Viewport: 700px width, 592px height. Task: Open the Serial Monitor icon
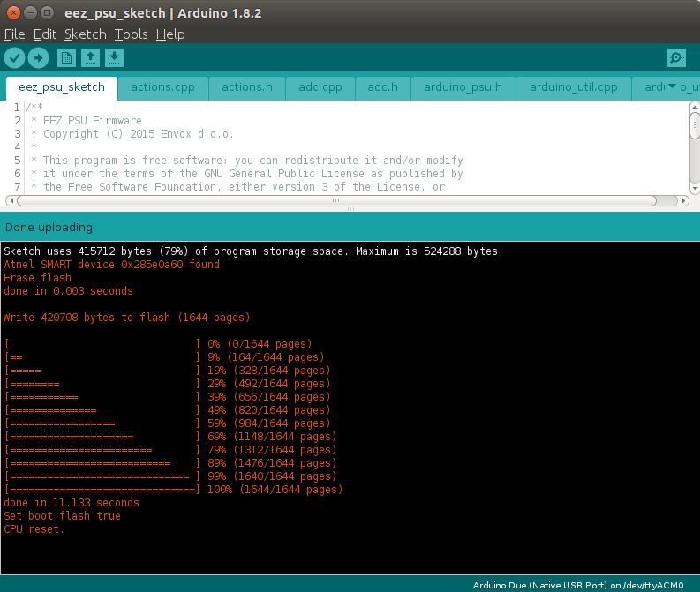coord(676,58)
